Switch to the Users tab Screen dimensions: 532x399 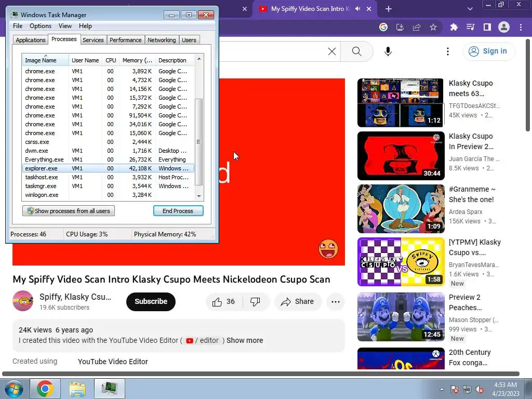pos(189,40)
